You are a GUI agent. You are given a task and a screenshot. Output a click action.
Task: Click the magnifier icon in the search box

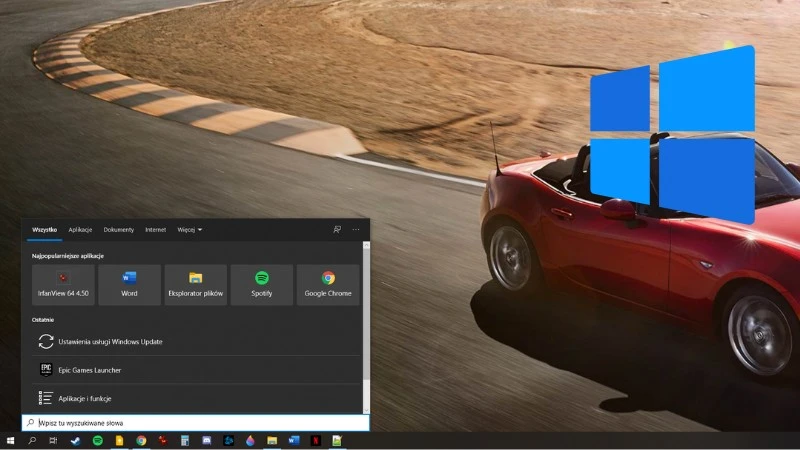pos(31,422)
